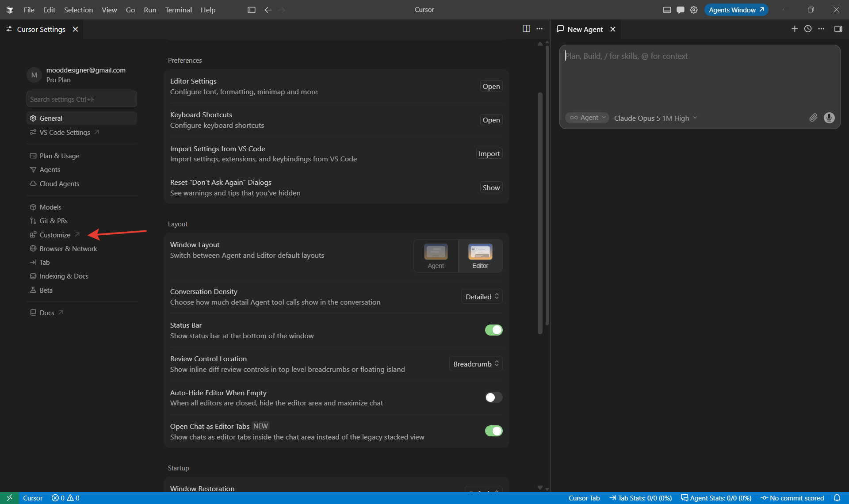This screenshot has height=504, width=849.
Task: Close the Cursor Settings tab
Action: [75, 29]
